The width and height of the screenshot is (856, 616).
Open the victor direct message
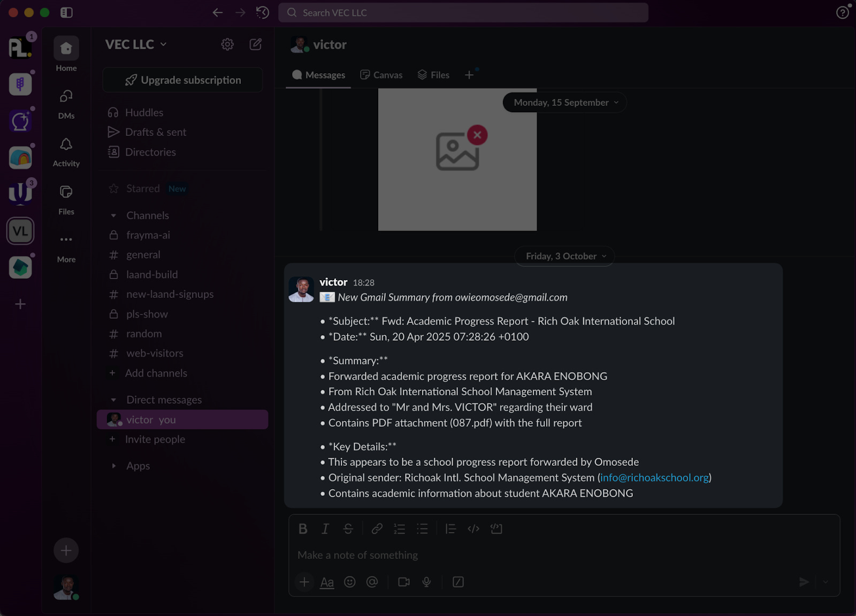[182, 420]
